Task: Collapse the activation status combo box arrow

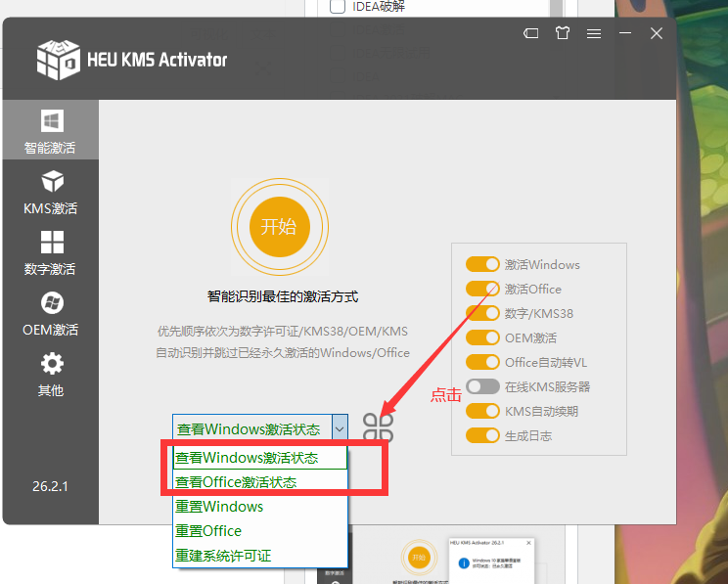Action: 340,428
